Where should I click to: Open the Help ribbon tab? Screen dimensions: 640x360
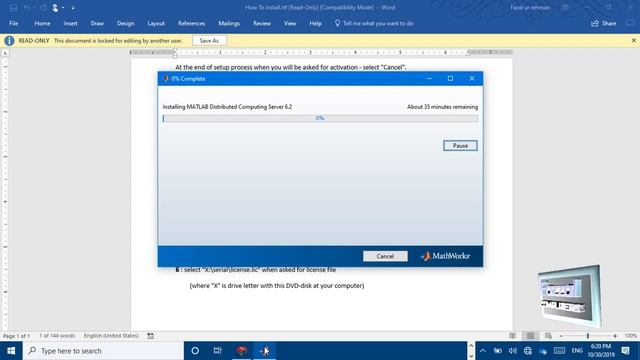315,23
